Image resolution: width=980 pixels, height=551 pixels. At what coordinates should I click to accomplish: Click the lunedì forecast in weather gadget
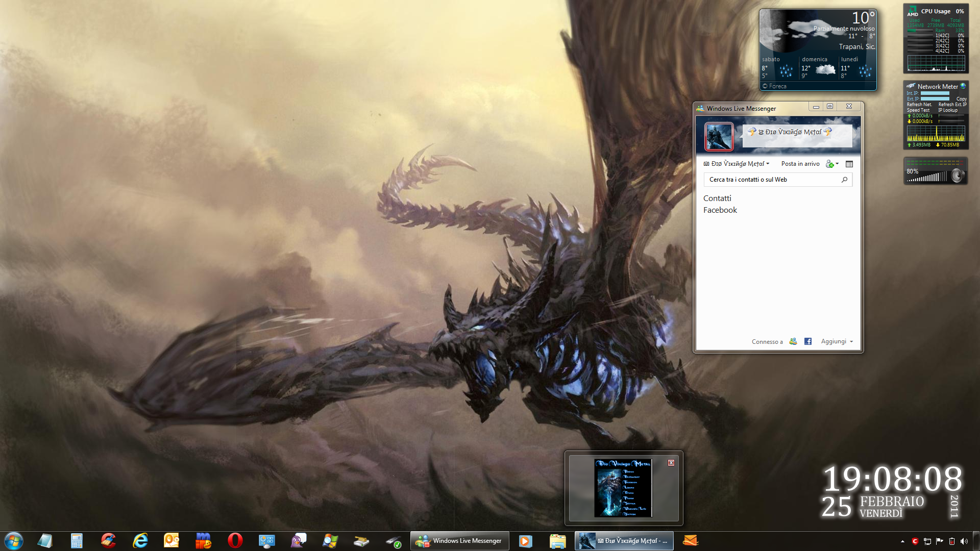[x=857, y=68]
